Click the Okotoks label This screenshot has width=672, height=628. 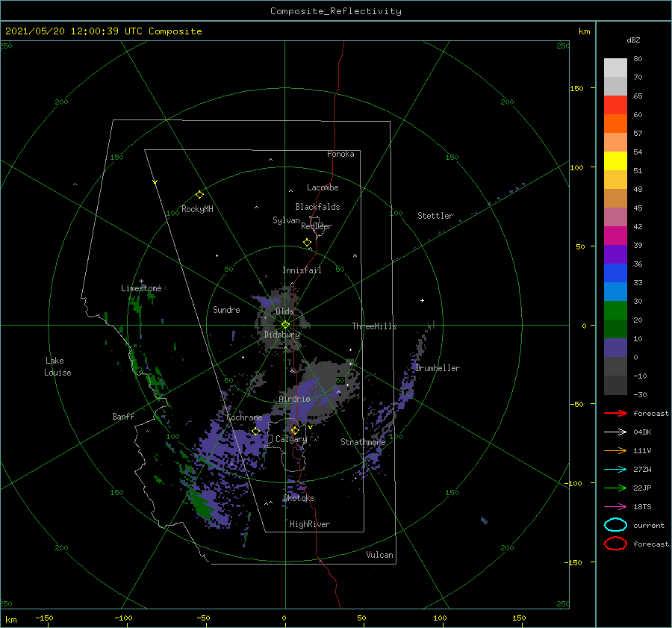click(x=299, y=498)
